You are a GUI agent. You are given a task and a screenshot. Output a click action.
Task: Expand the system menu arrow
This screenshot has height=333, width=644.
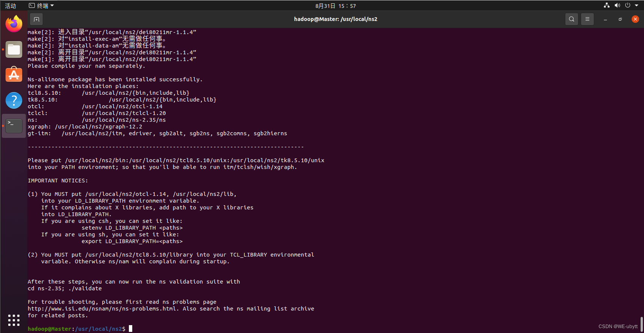click(x=637, y=6)
